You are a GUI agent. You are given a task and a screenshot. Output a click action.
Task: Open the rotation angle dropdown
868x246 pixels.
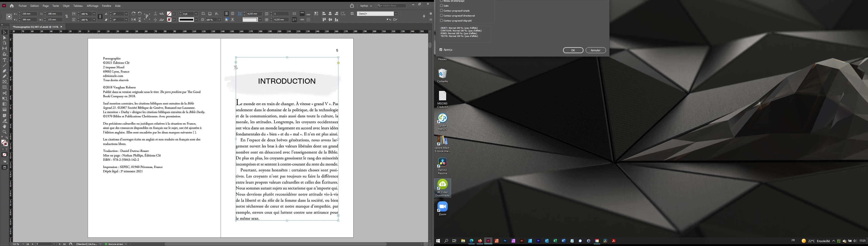[126, 14]
